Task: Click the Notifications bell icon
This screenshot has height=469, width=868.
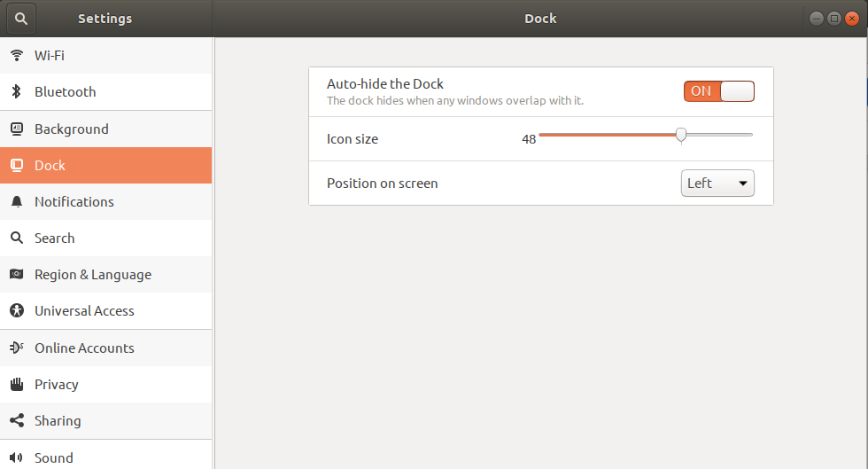Action: [x=16, y=202]
